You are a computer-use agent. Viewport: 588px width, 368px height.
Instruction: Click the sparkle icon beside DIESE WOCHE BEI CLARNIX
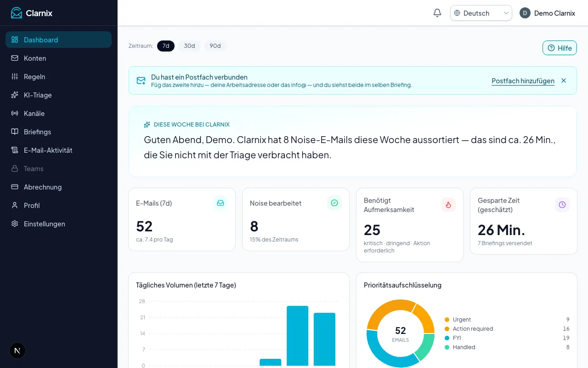[x=147, y=125]
